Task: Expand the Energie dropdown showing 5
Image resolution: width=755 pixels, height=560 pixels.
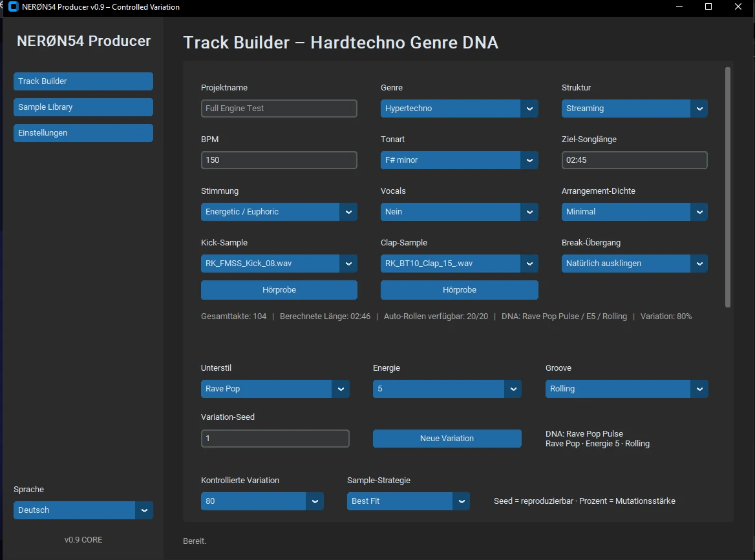Action: (447, 389)
